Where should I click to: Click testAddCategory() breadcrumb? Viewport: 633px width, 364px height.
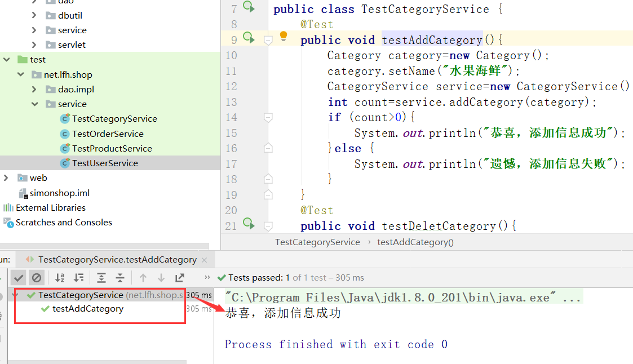click(415, 242)
